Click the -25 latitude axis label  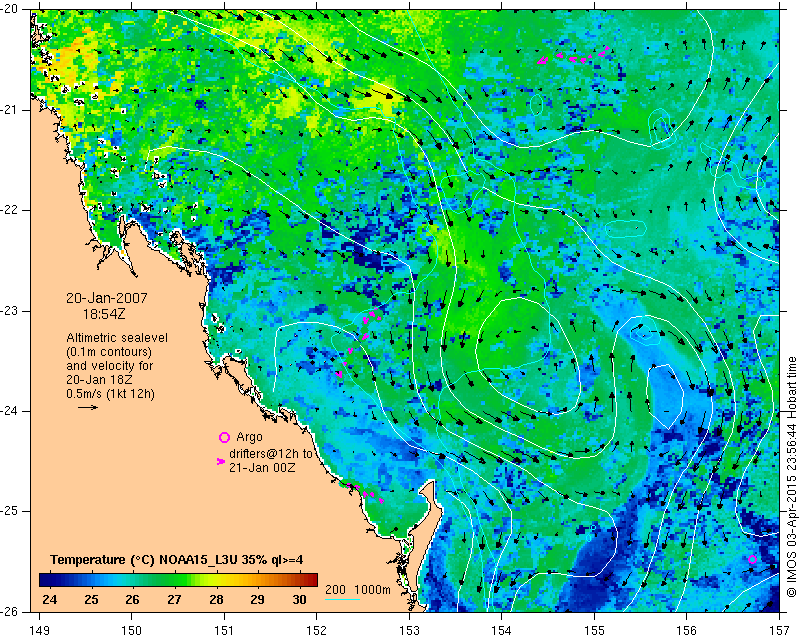(10, 511)
